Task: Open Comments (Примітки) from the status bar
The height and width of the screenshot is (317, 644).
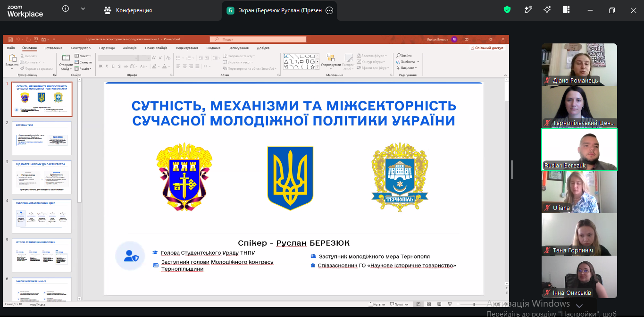Action: tap(399, 304)
